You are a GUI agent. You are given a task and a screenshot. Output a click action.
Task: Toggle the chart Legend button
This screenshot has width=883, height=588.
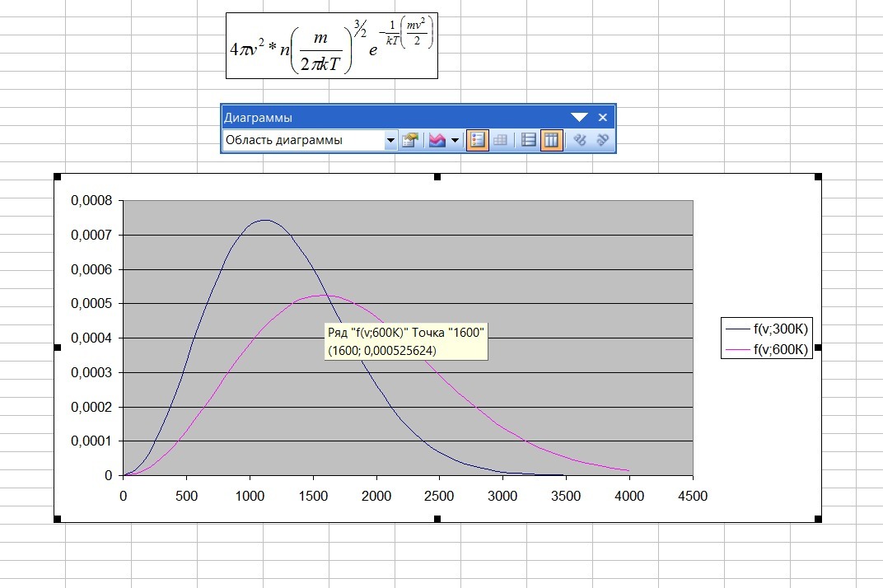click(x=477, y=141)
